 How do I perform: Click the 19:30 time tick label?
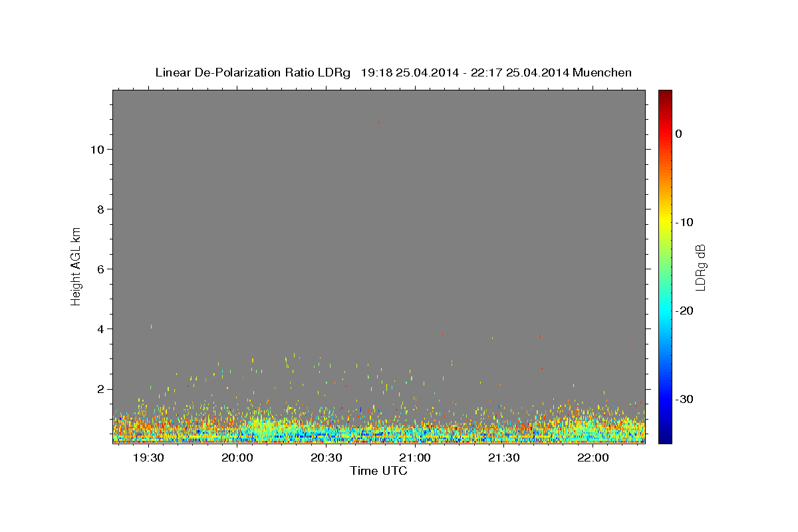pos(148,458)
